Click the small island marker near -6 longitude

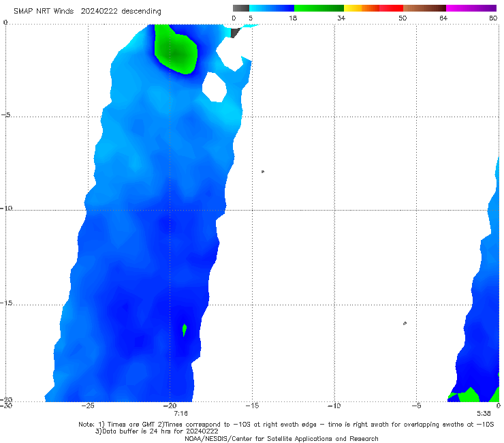click(405, 323)
